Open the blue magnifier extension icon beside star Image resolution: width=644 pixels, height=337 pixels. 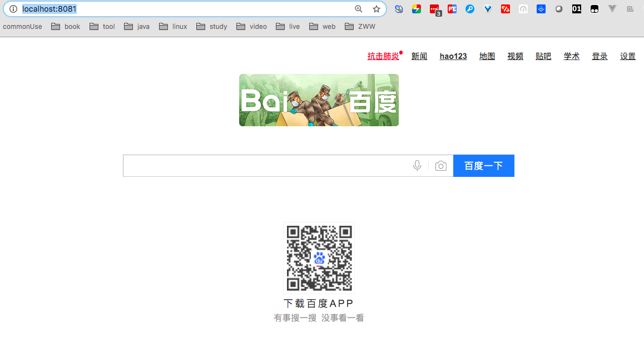[399, 9]
